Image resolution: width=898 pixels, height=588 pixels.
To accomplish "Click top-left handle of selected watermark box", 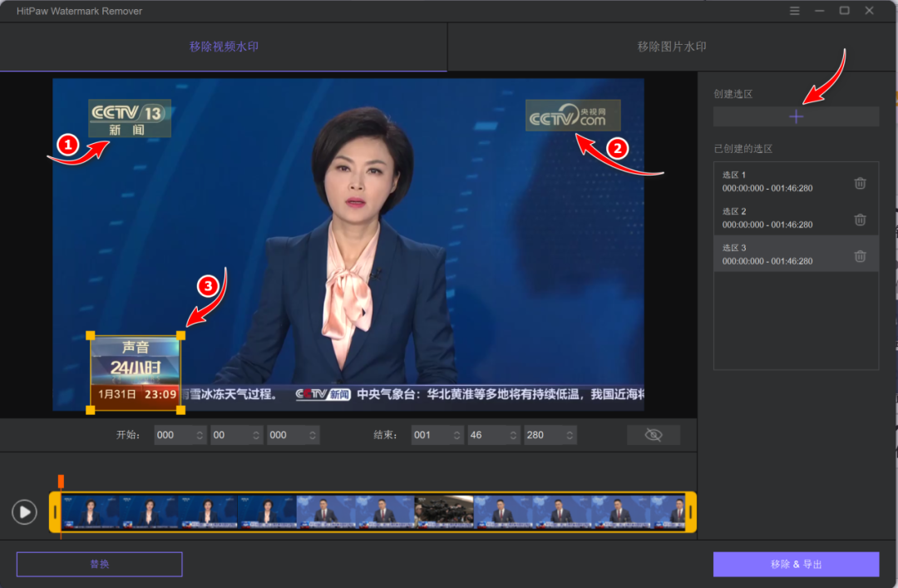I will (x=91, y=336).
